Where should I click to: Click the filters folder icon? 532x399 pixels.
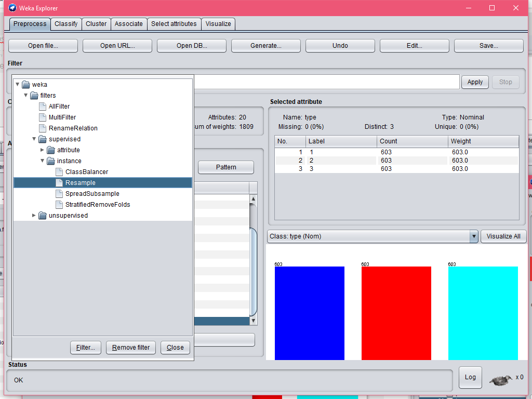coord(34,96)
